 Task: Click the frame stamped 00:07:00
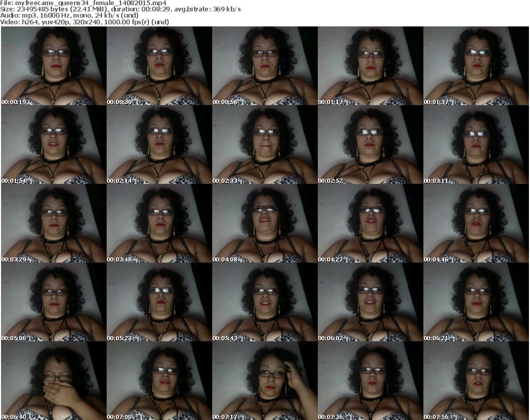(159, 381)
